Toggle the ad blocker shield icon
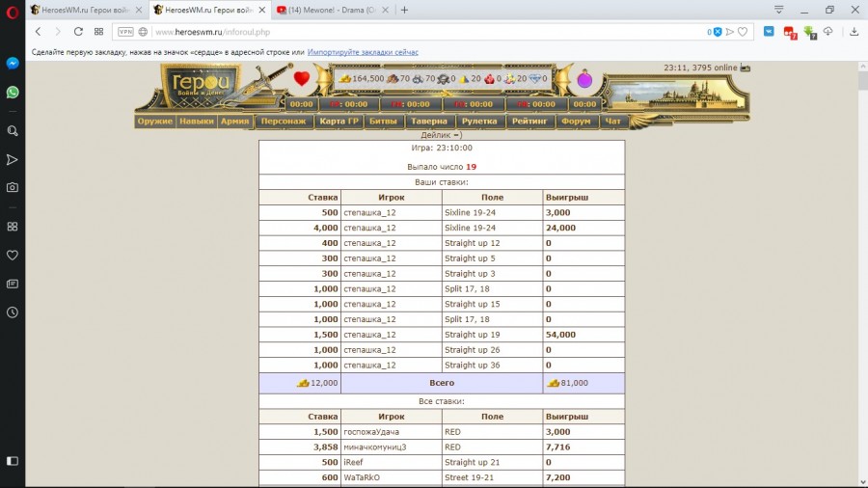Viewport: 868px width, 488px height. [x=718, y=32]
